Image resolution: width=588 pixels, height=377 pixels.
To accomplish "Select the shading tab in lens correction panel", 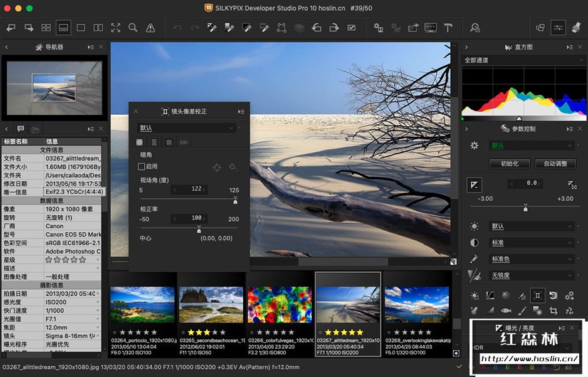I will (139, 142).
